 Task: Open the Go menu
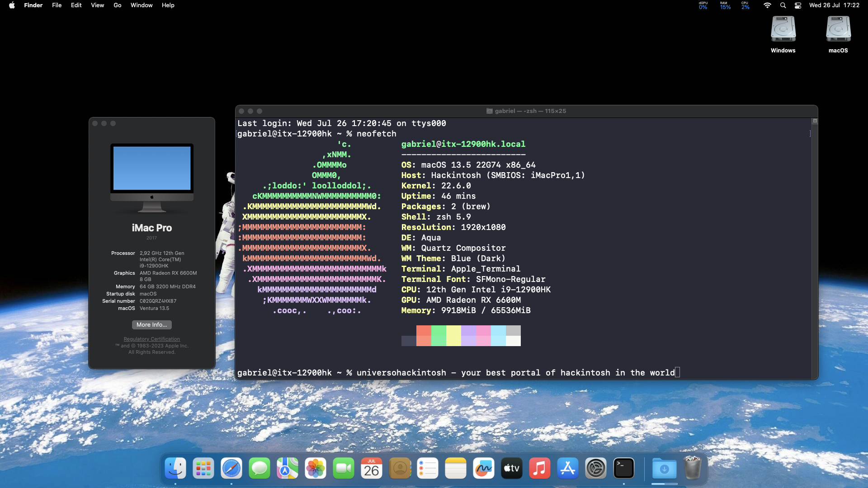click(118, 5)
